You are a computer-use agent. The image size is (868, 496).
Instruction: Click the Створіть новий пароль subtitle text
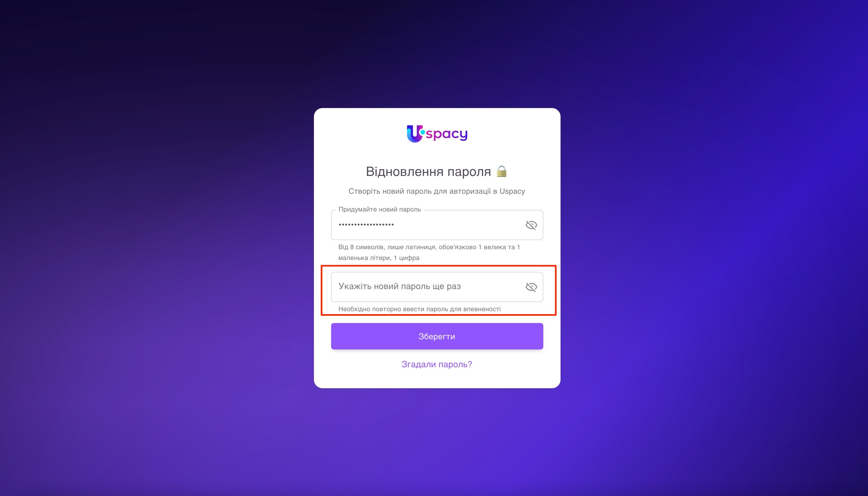(437, 191)
